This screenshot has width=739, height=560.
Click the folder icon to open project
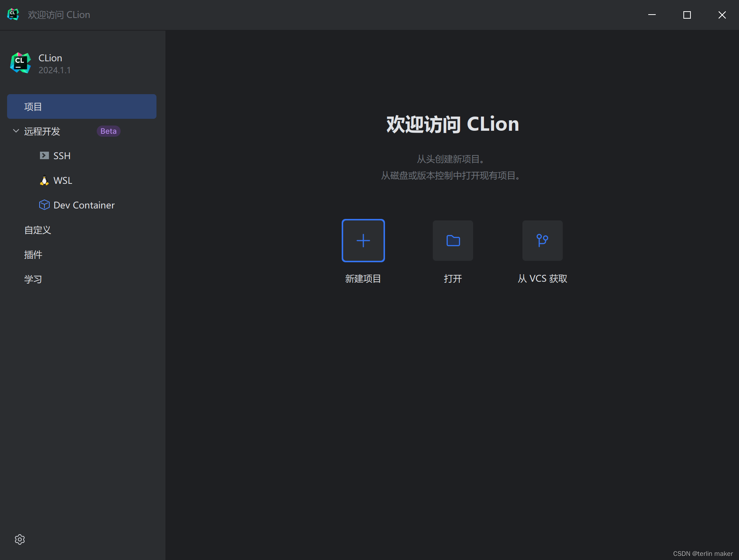pyautogui.click(x=453, y=241)
